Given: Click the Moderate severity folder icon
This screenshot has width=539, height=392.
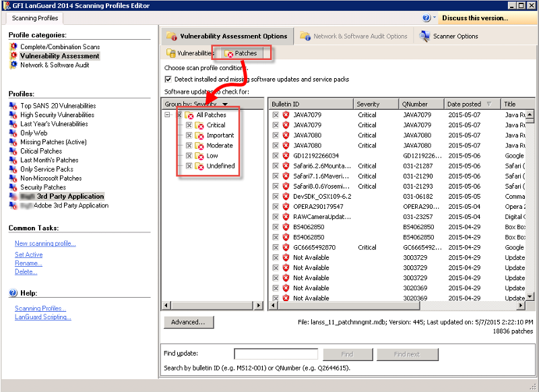Looking at the screenshot, I should click(199, 145).
